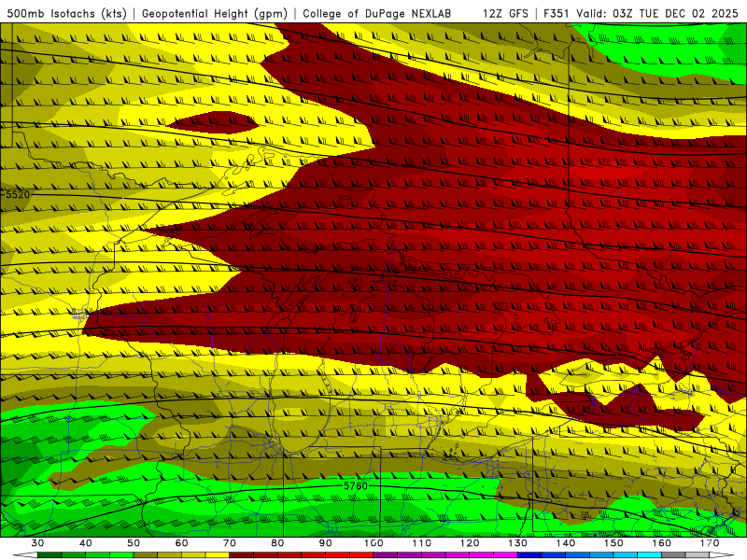Click the '12Z GFS' model run label
This screenshot has width=747, height=560.
[505, 13]
